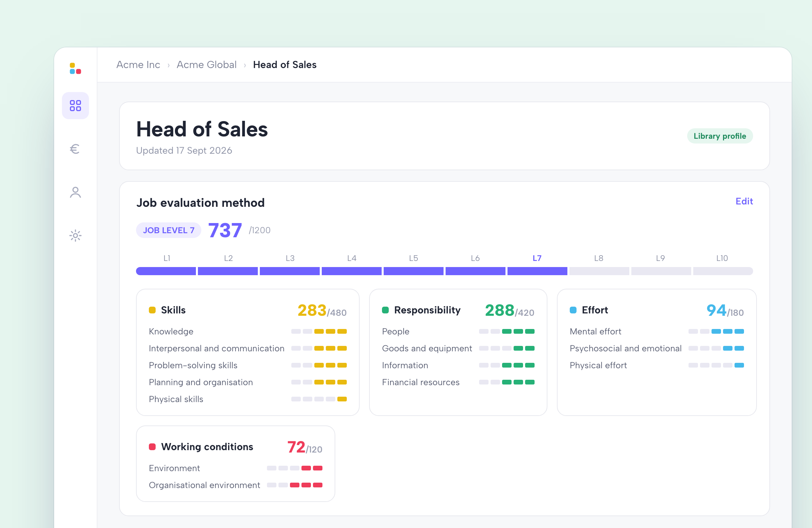Click Planning and organisation rating bar
Image resolution: width=812 pixels, height=528 pixels.
tap(319, 382)
